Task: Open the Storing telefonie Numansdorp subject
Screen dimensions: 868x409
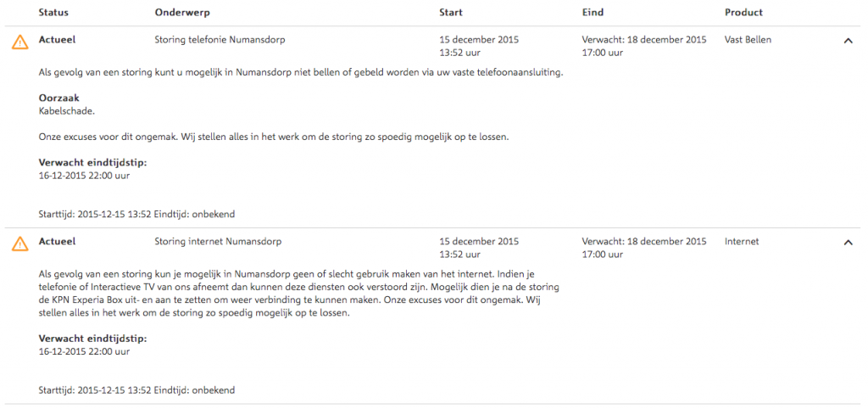Action: coord(220,40)
